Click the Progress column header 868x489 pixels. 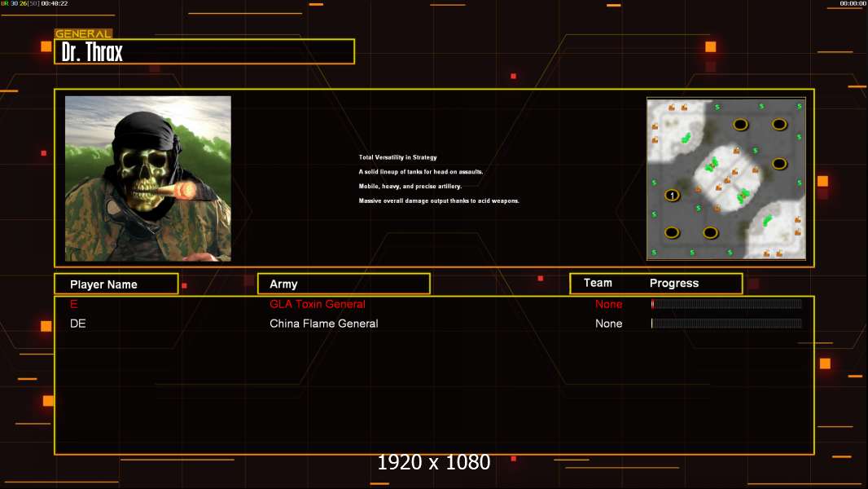click(x=674, y=283)
